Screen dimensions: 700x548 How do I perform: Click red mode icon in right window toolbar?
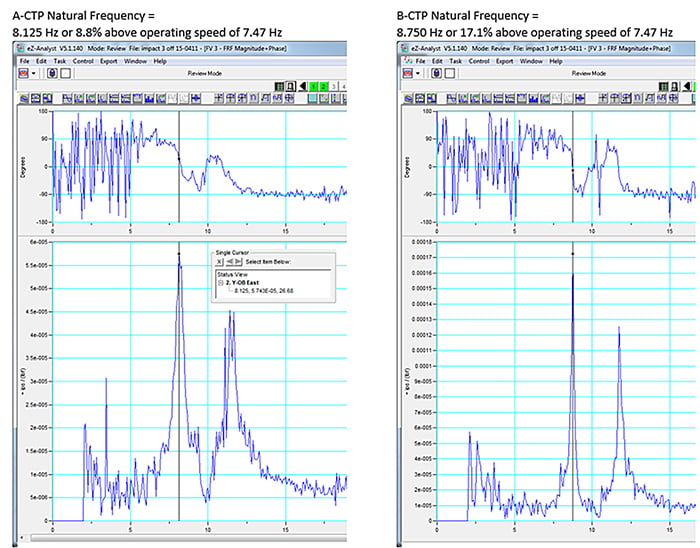point(408,73)
